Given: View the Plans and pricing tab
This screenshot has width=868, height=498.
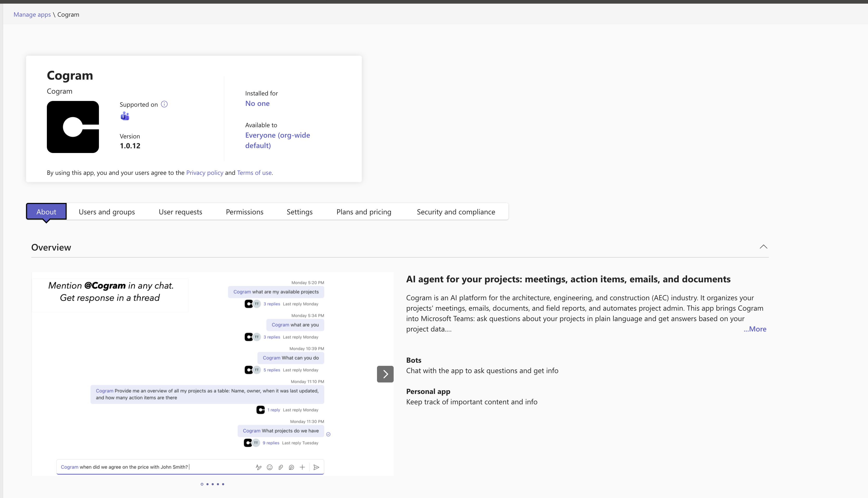Looking at the screenshot, I should coord(364,212).
